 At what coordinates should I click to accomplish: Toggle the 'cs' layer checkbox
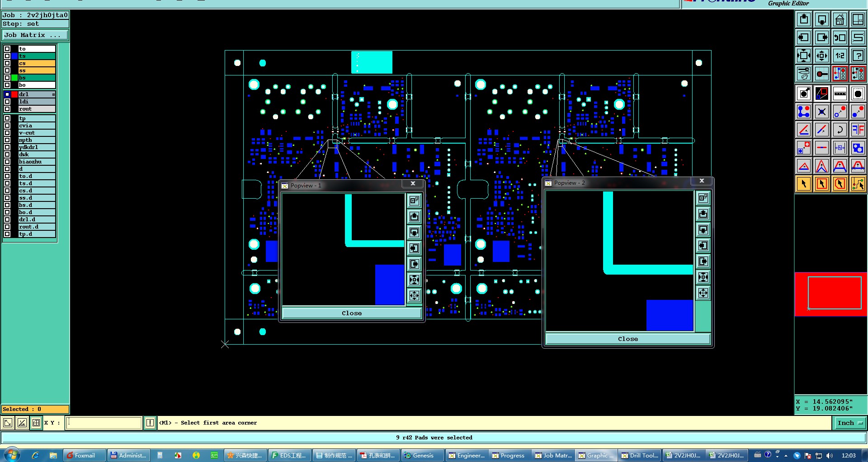click(7, 63)
